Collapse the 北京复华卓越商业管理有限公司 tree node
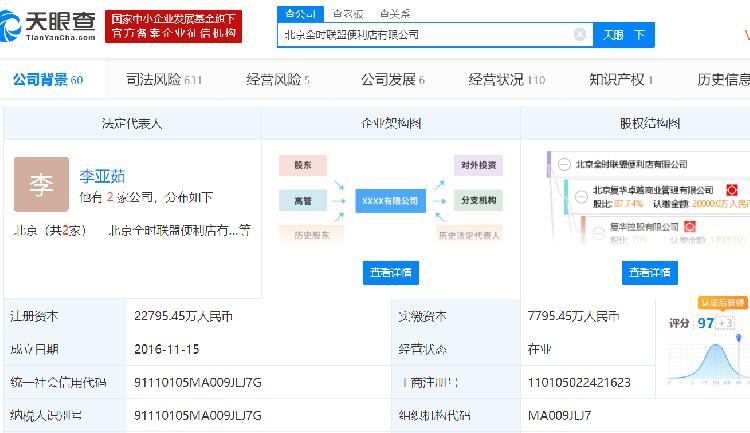 click(x=581, y=197)
